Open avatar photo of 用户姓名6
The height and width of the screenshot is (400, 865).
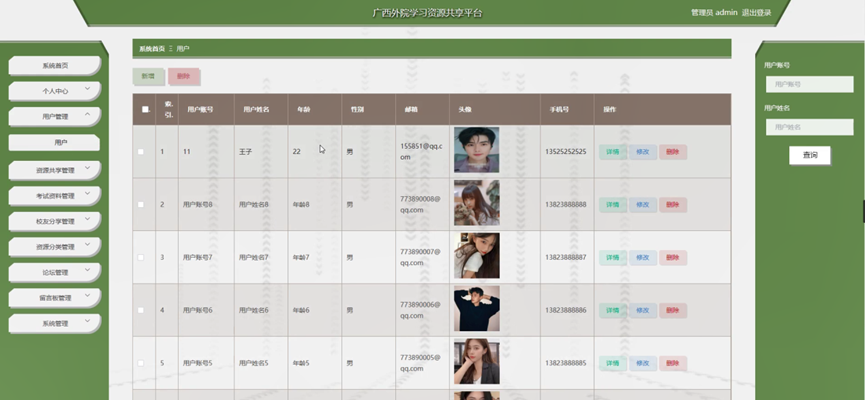[x=477, y=308]
